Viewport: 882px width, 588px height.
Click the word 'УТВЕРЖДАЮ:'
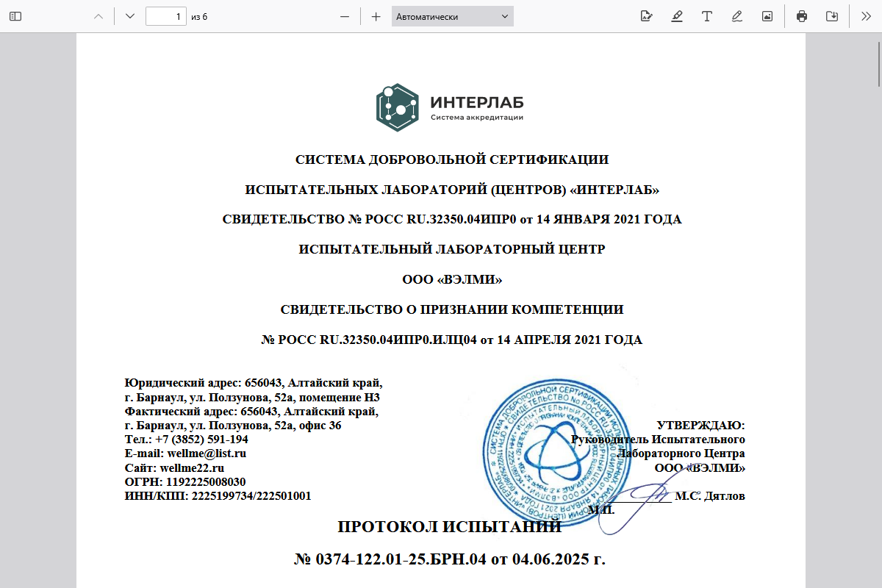click(700, 425)
